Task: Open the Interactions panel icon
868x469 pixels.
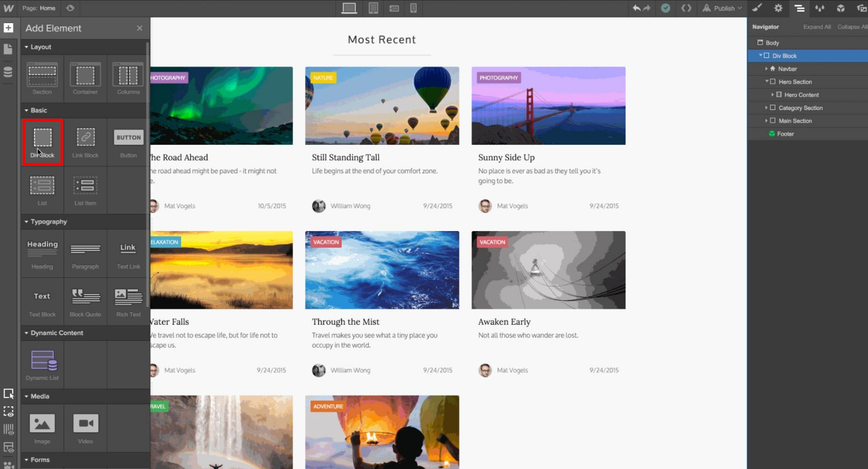Action: click(820, 8)
